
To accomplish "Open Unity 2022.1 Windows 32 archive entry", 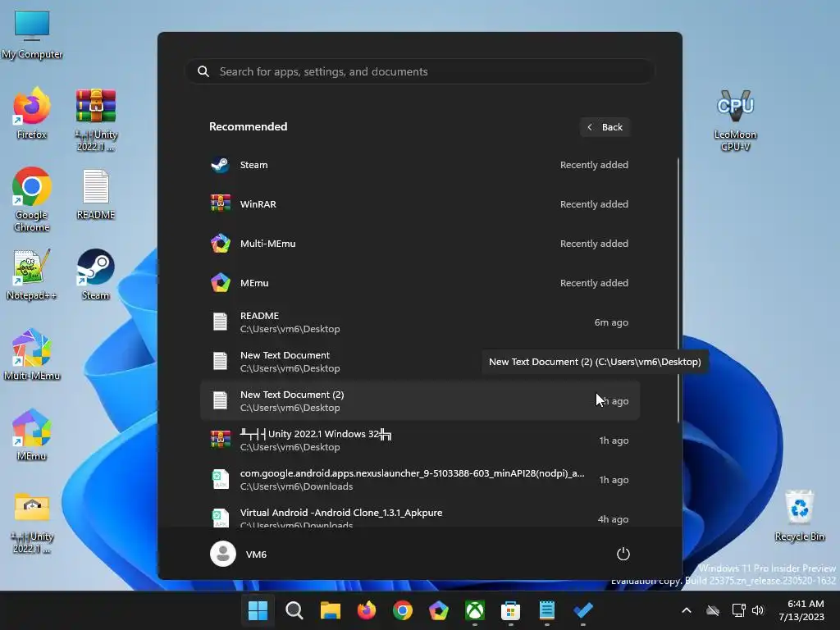I will 419,441.
